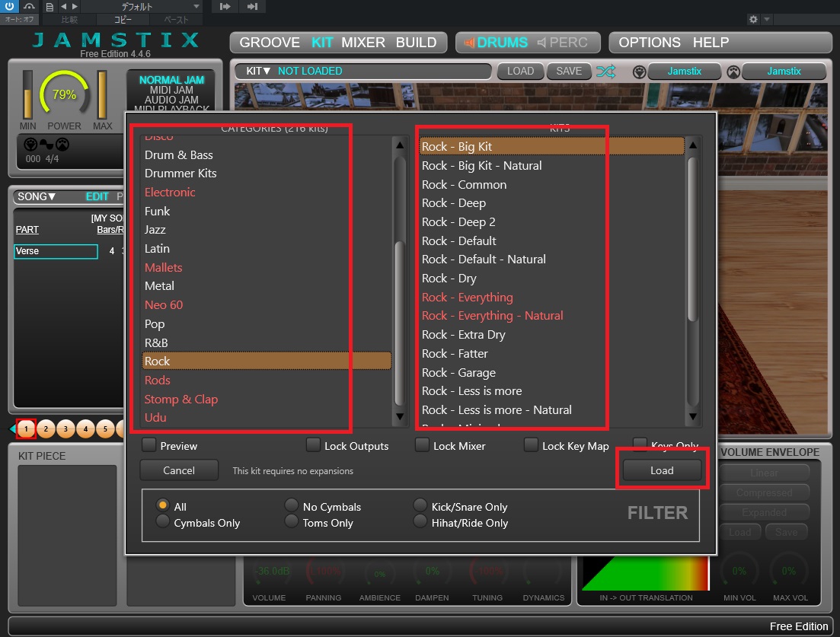
Task: Click the POWER percentage dial
Action: (x=63, y=95)
